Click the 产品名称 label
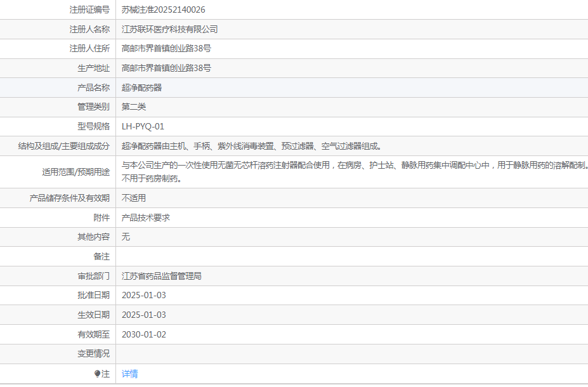Image resolution: width=588 pixels, height=387 pixels. tap(94, 88)
